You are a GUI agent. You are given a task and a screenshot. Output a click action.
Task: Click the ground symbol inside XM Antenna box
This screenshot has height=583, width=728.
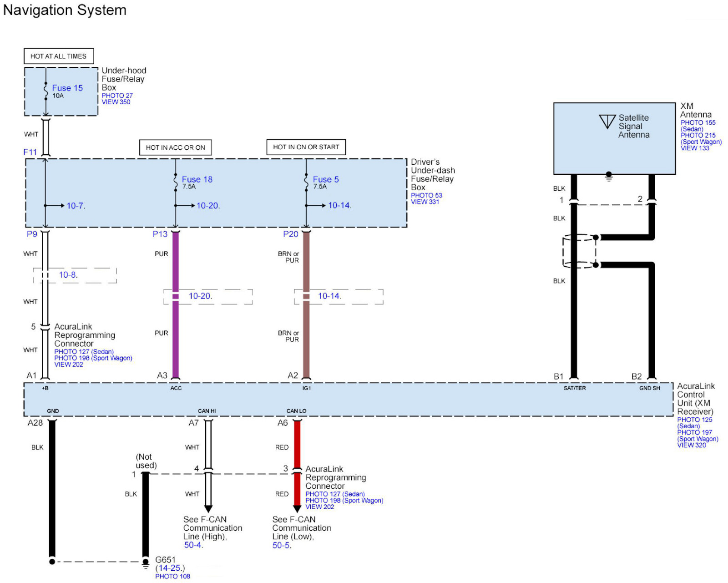click(609, 177)
